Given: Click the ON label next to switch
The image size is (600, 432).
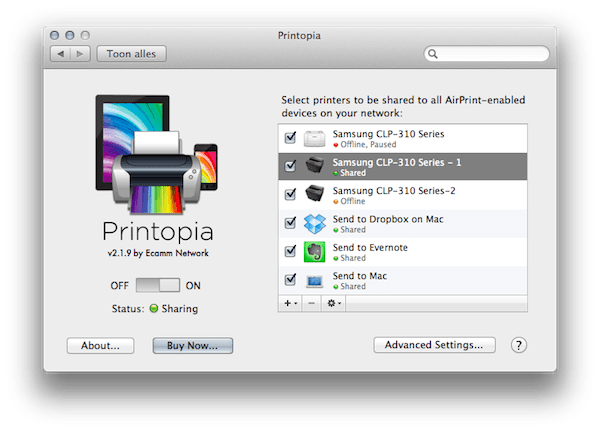Looking at the screenshot, I should (x=193, y=286).
